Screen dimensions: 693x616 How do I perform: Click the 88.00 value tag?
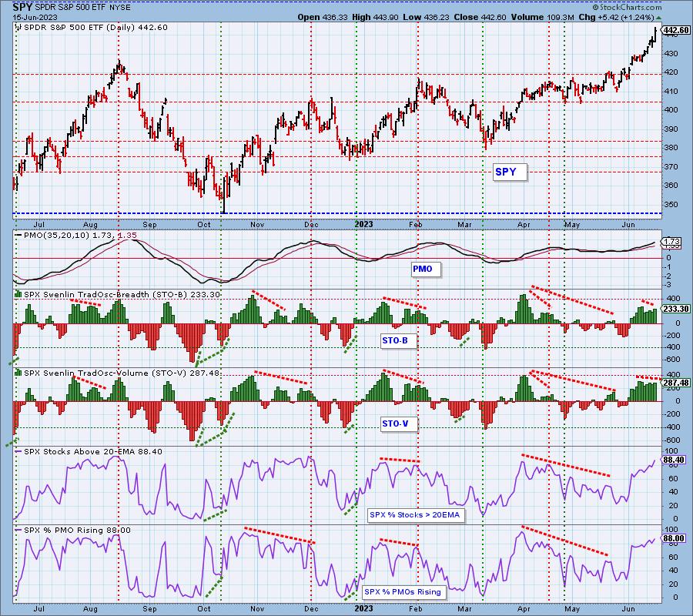click(674, 538)
